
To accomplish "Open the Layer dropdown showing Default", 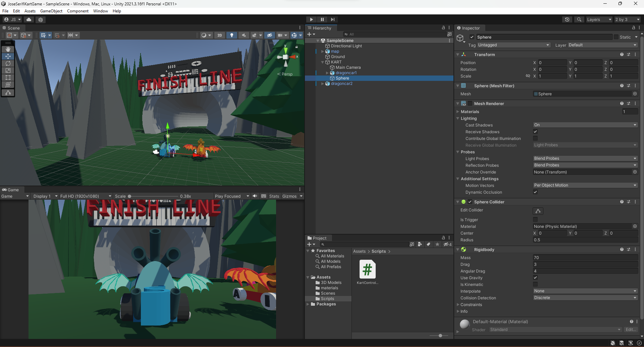I will point(603,45).
